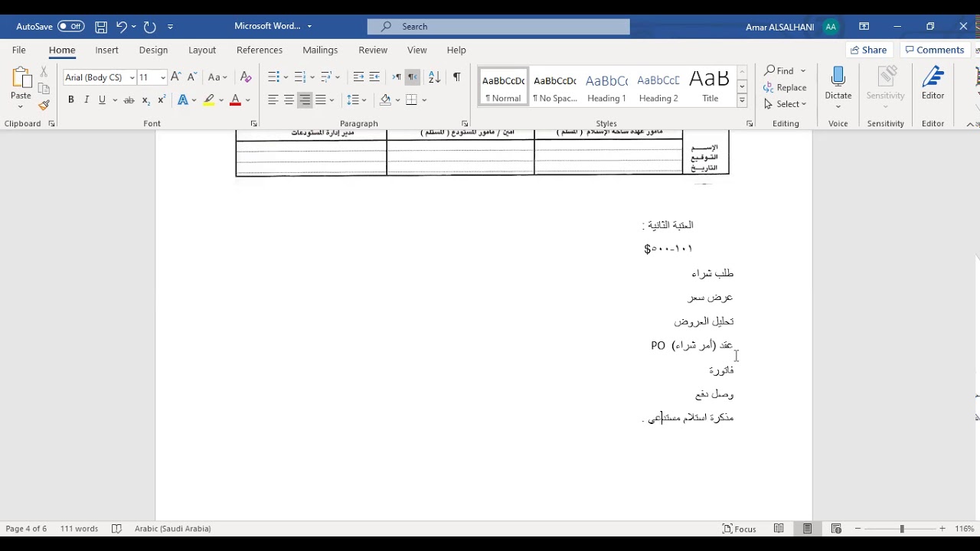Click the Focus mode button
This screenshot has width=980, height=551.
pos(740,529)
